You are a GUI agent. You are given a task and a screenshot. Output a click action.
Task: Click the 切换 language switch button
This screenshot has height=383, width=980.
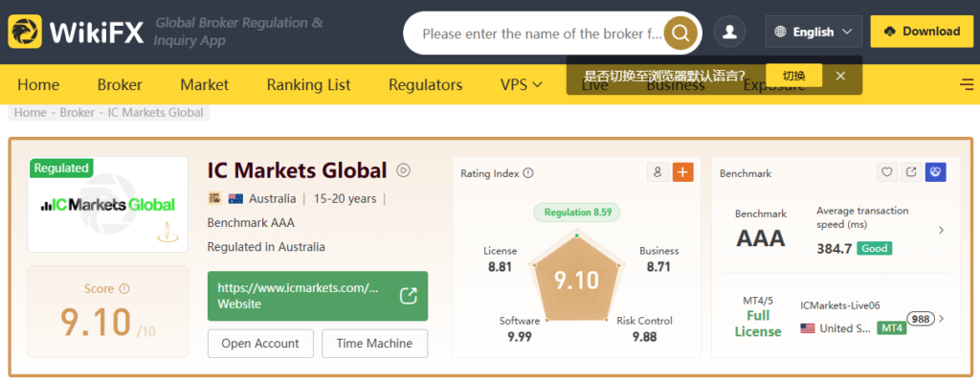(x=793, y=76)
